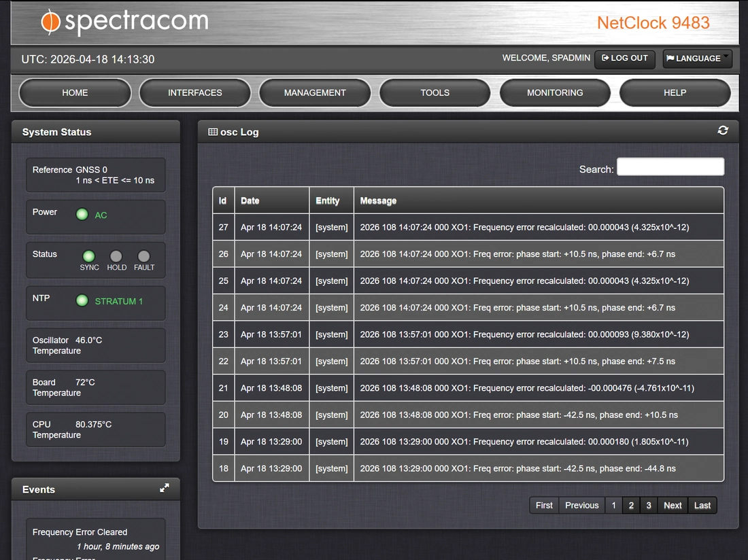
Task: Go to the Next log page
Action: point(673,505)
